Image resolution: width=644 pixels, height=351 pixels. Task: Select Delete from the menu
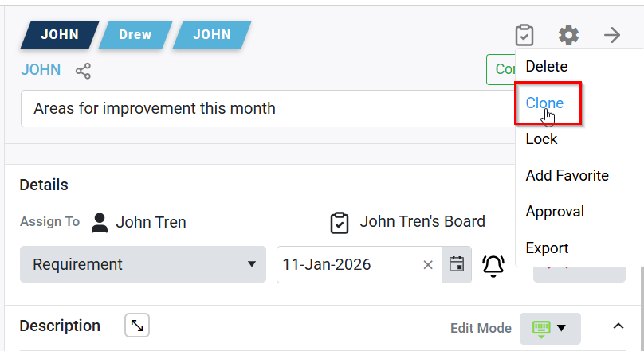(x=547, y=67)
